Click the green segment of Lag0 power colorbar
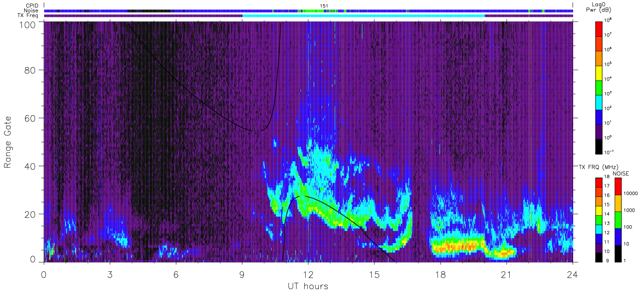The width and height of the screenshot is (644, 297). pos(599,87)
